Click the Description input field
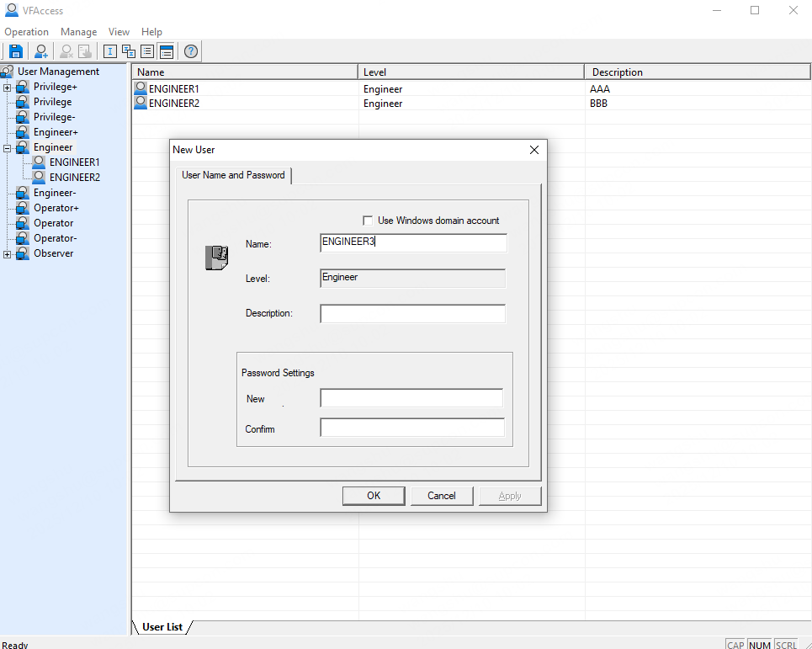 [x=412, y=314]
